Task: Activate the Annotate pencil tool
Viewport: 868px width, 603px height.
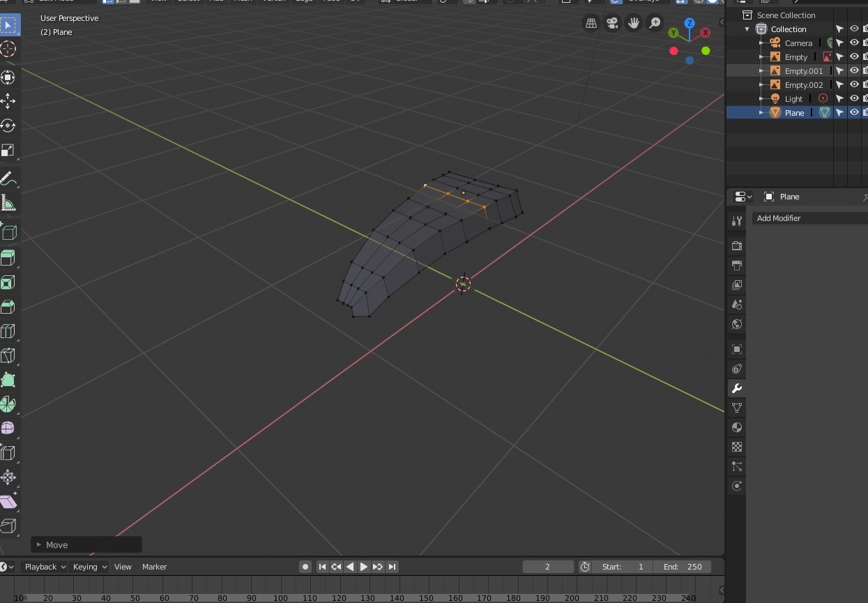Action: coord(8,178)
